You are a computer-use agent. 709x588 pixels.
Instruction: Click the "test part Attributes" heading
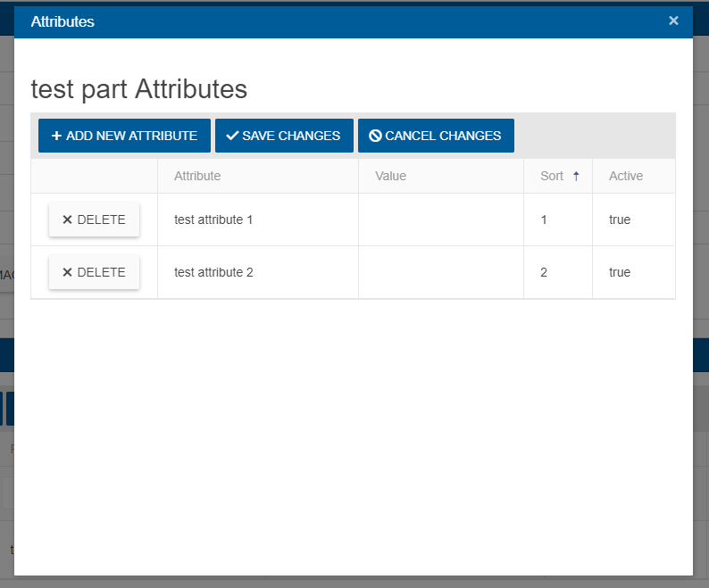click(x=139, y=88)
